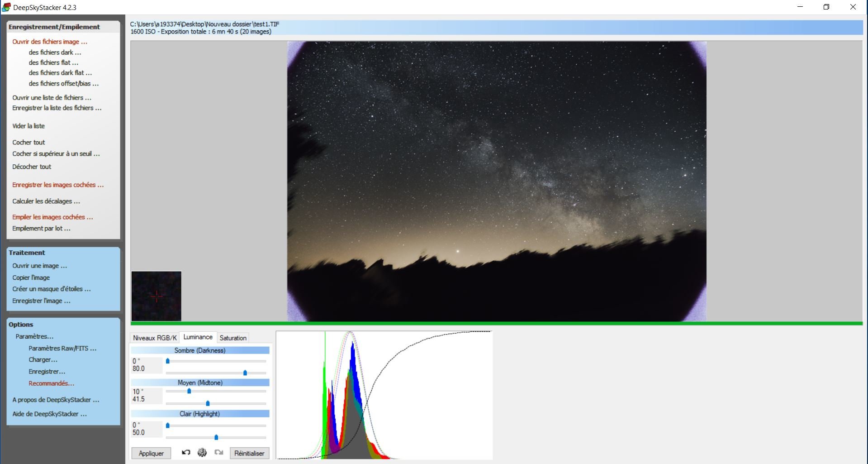Click the Appliquer button
The image size is (868, 464).
pyautogui.click(x=151, y=453)
